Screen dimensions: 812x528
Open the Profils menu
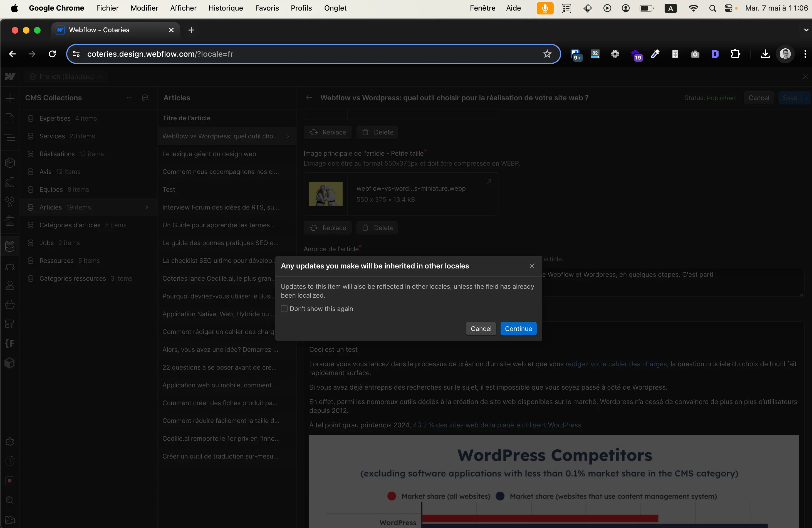click(x=301, y=8)
